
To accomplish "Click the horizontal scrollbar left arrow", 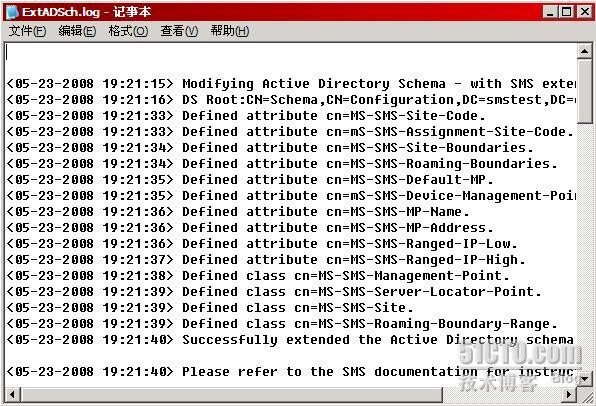I will [x=13, y=394].
